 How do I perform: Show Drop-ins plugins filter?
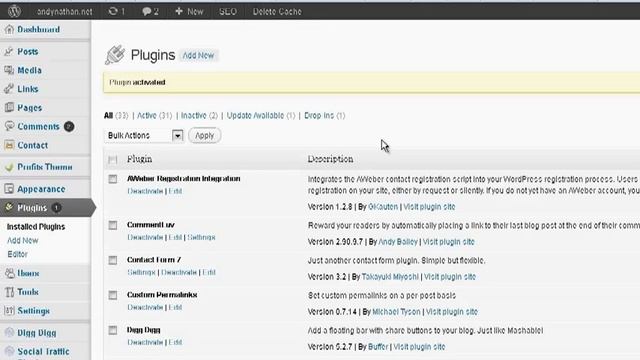(x=319, y=116)
